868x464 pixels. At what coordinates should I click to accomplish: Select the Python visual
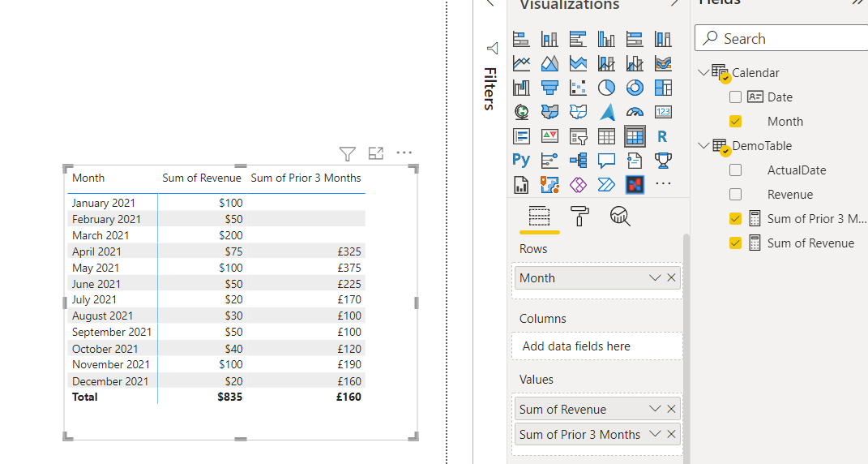click(x=521, y=161)
